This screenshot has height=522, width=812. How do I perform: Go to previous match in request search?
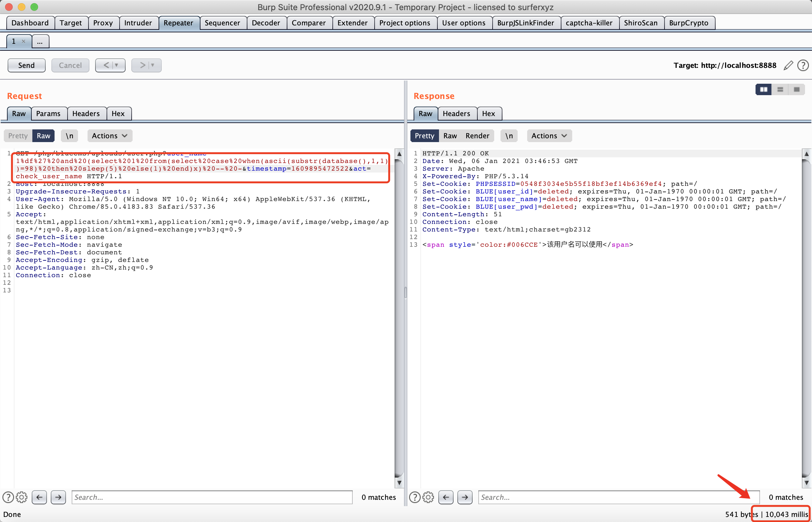point(39,497)
